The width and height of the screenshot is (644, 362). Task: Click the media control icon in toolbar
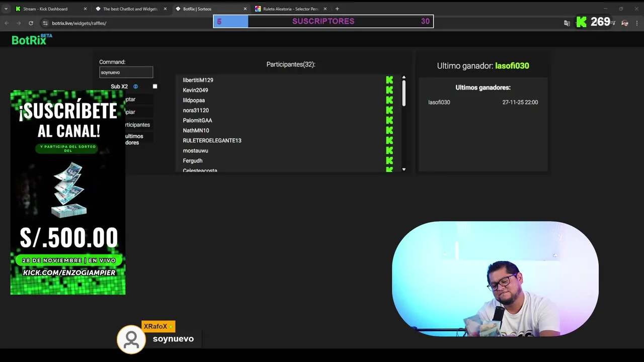click(x=613, y=23)
